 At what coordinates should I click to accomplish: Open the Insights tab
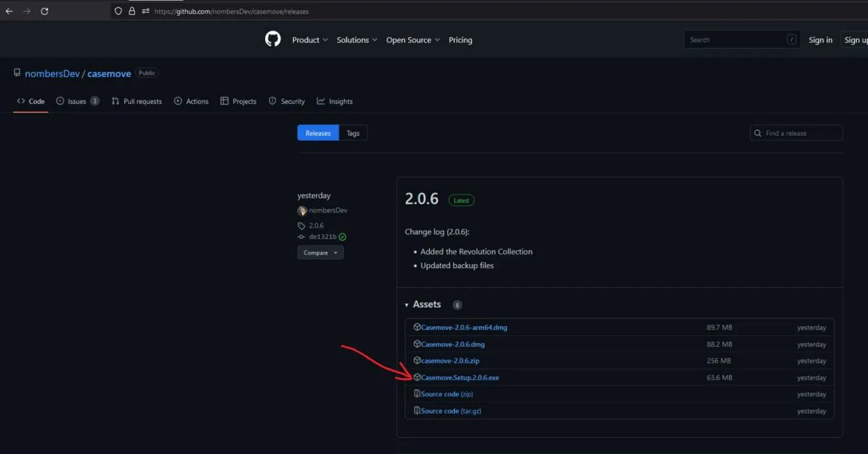coord(335,101)
